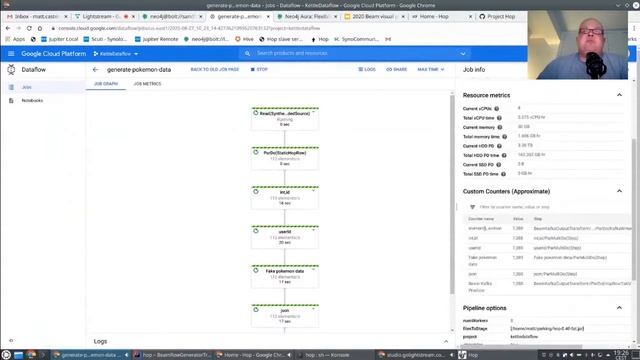The height and width of the screenshot is (360, 640).
Task: Expand the search bar dropdown arrow
Action: 463,53
